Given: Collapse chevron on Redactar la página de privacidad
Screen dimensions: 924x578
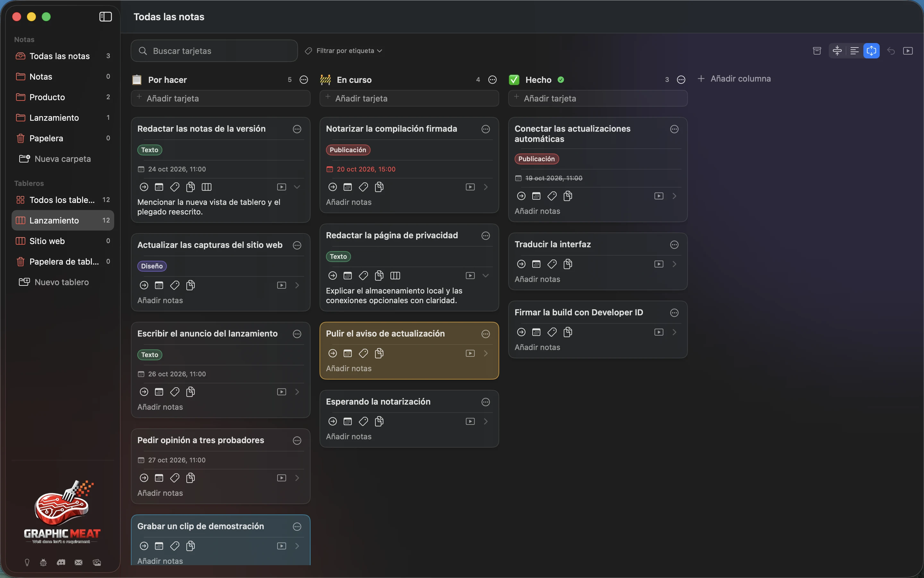Looking at the screenshot, I should tap(486, 276).
